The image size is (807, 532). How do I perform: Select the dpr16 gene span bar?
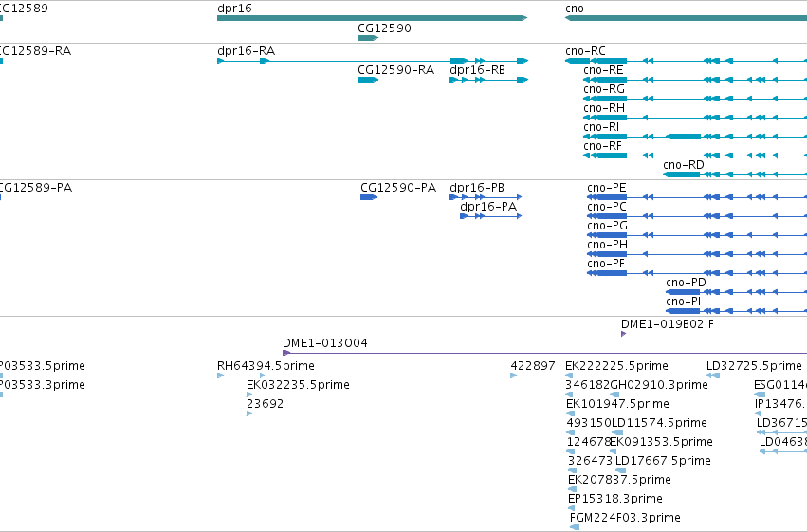[x=372, y=18]
